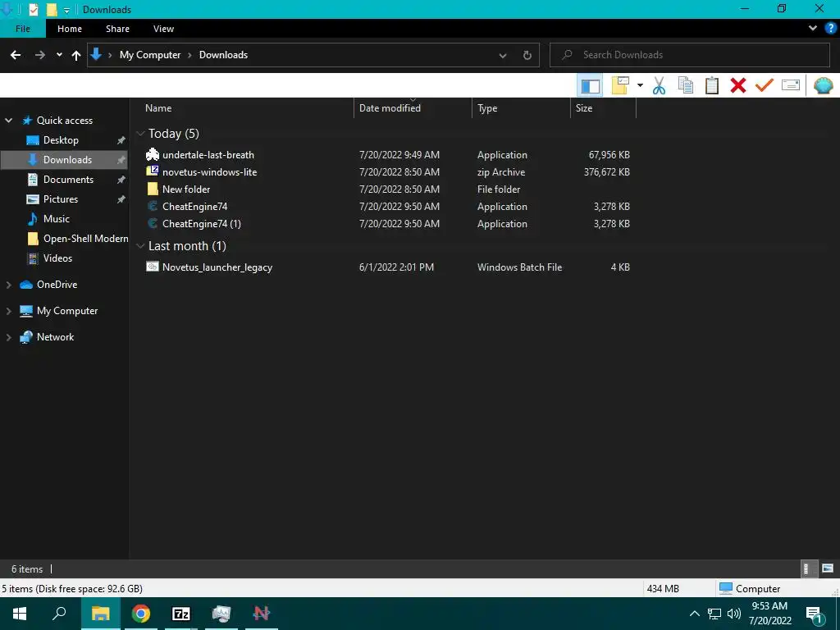
Task: Click the Cut scissors icon
Action: pos(659,85)
